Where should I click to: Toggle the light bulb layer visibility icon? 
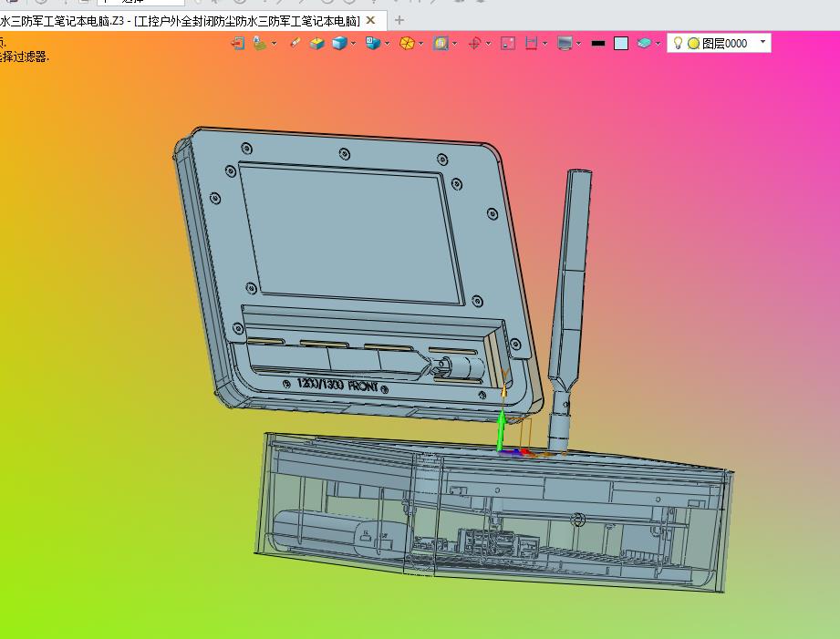tap(678, 43)
